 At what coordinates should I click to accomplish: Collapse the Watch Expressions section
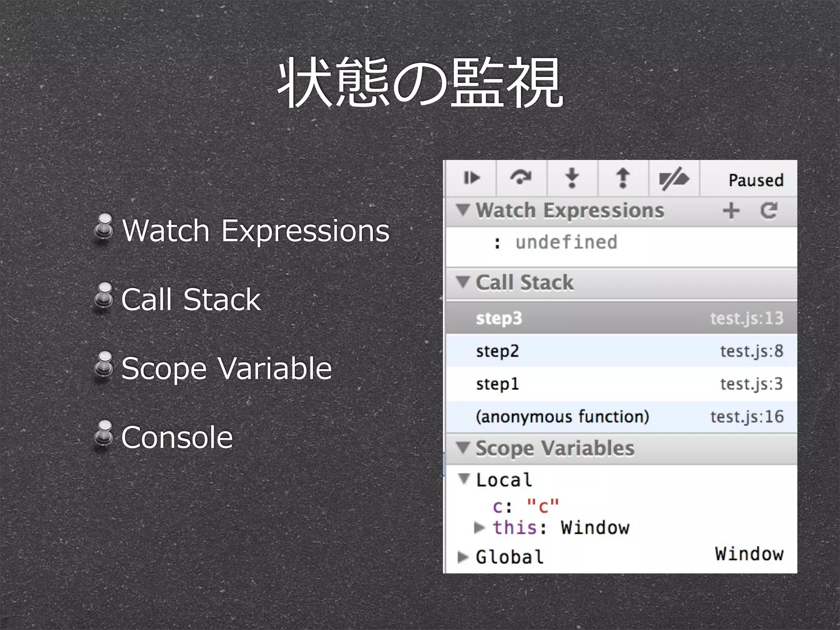[463, 210]
